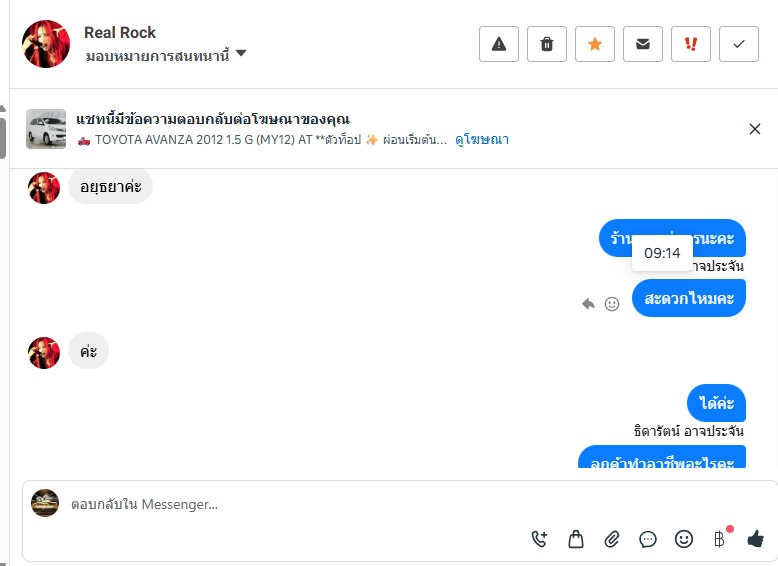Open the ดูโฆษณา link

pyautogui.click(x=482, y=140)
